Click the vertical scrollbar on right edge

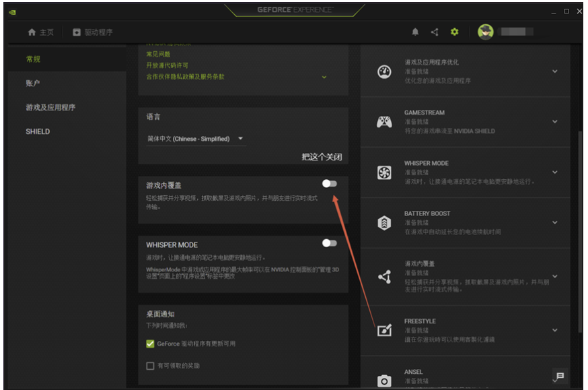(x=580, y=233)
